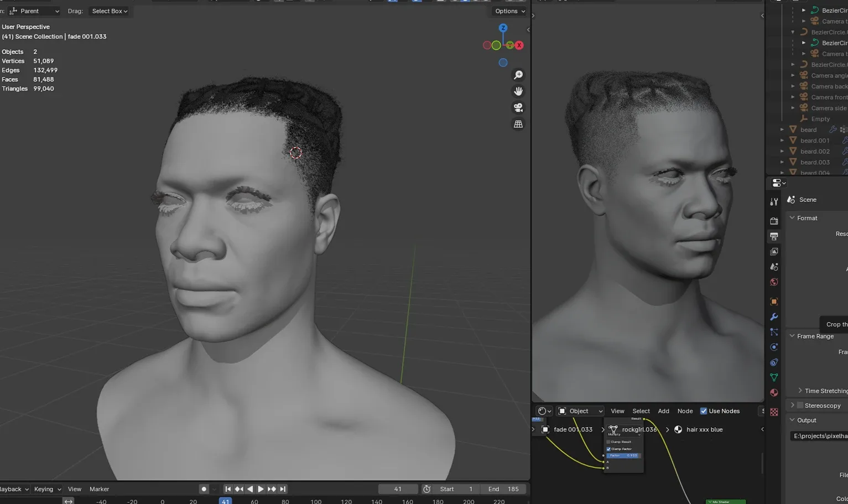Viewport: 848px width, 504px height.
Task: Open the Object Data green triangle tab
Action: [x=774, y=377]
